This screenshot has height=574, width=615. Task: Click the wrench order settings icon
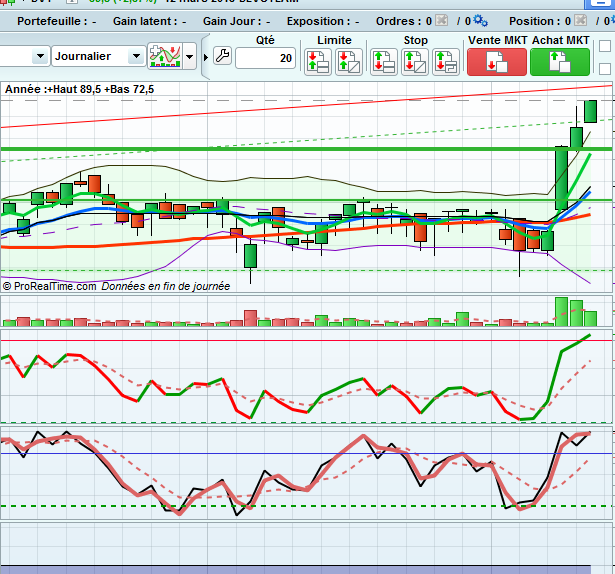[222, 57]
